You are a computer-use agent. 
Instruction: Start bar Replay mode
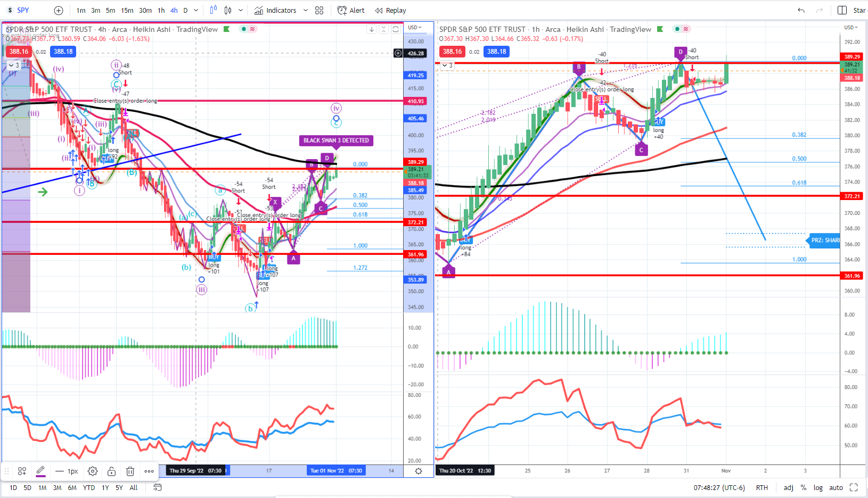pos(390,10)
